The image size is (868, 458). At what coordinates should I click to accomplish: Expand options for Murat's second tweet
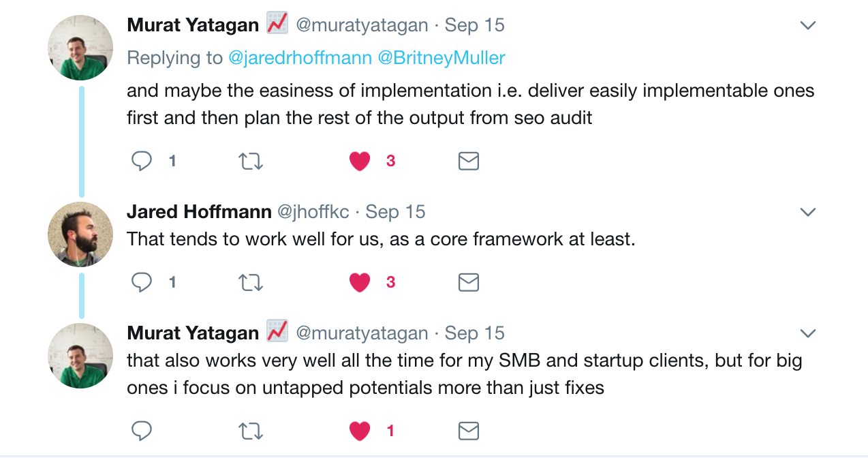[x=808, y=333]
